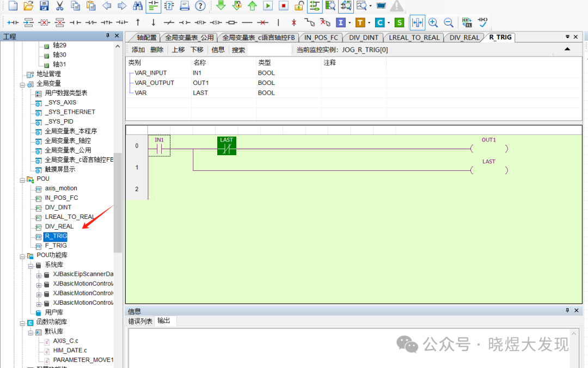588x368 pixels.
Task: Collapse the 默认库 tree node
Action: pyautogui.click(x=30, y=333)
